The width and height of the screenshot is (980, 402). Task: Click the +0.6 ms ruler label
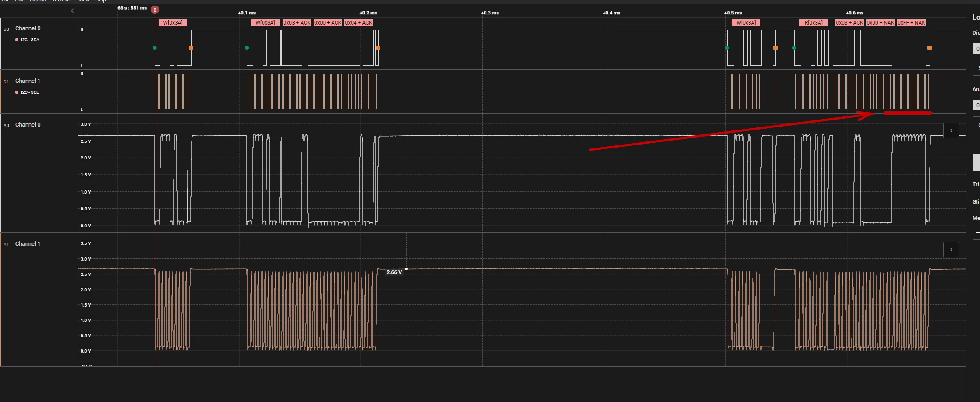click(x=855, y=13)
